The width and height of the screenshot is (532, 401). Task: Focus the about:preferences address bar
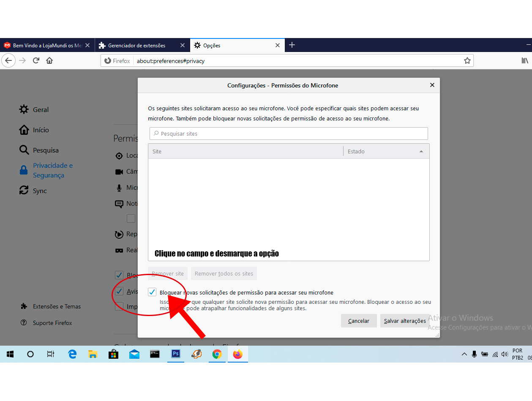click(x=296, y=60)
